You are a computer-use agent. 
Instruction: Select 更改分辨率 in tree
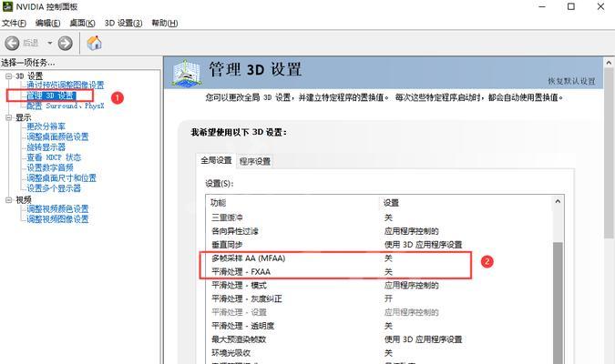click(x=46, y=126)
